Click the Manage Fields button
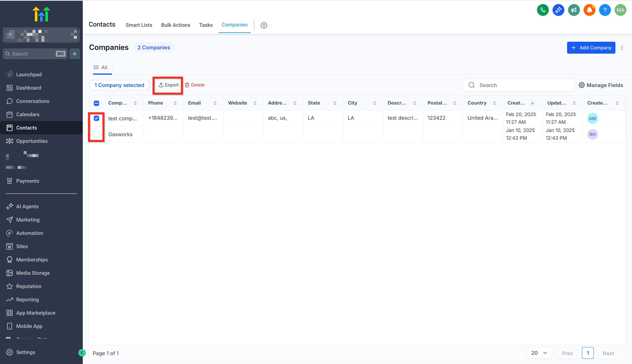Viewport: 632px width, 364px height. tap(601, 85)
